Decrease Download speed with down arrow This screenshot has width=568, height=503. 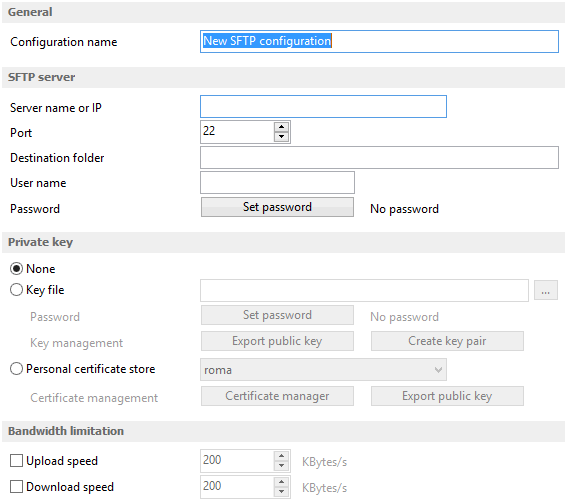click(x=281, y=492)
